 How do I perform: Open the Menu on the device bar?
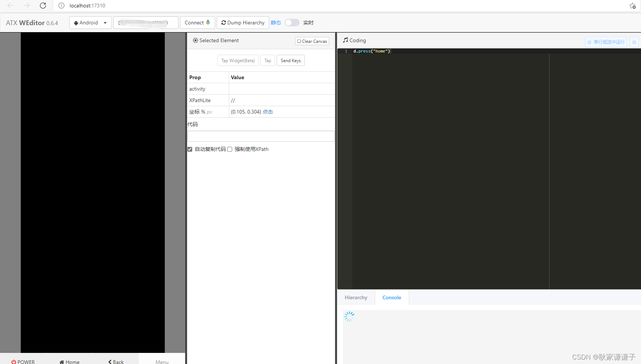[x=162, y=361]
